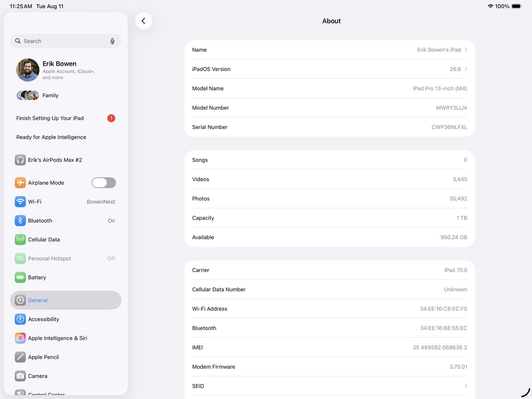Open the Family avatars group

coord(28,95)
